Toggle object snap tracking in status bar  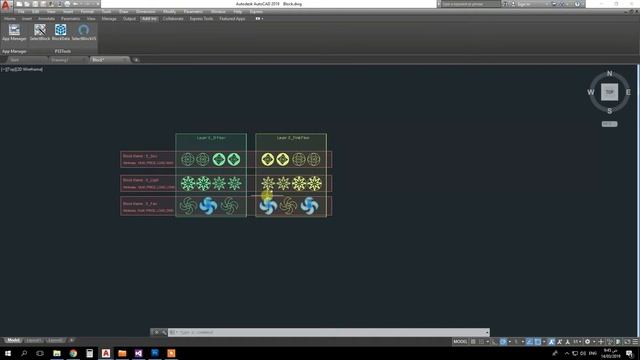529,342
